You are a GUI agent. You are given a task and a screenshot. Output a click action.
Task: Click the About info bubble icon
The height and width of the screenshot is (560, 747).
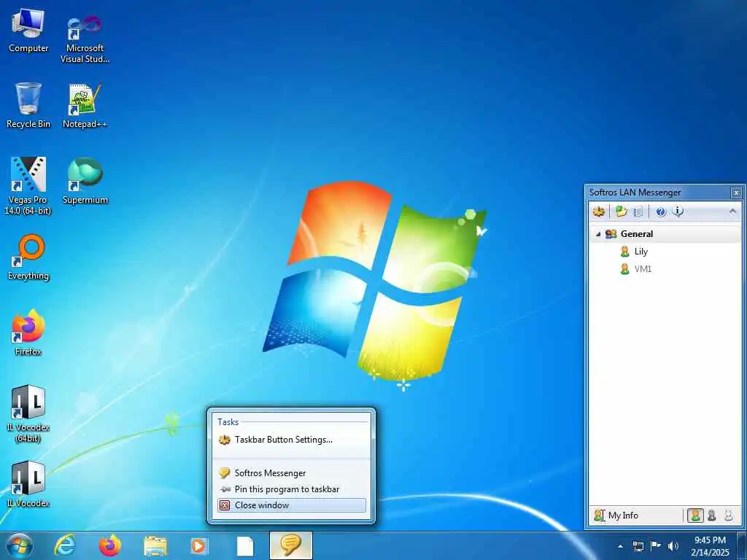[678, 211]
